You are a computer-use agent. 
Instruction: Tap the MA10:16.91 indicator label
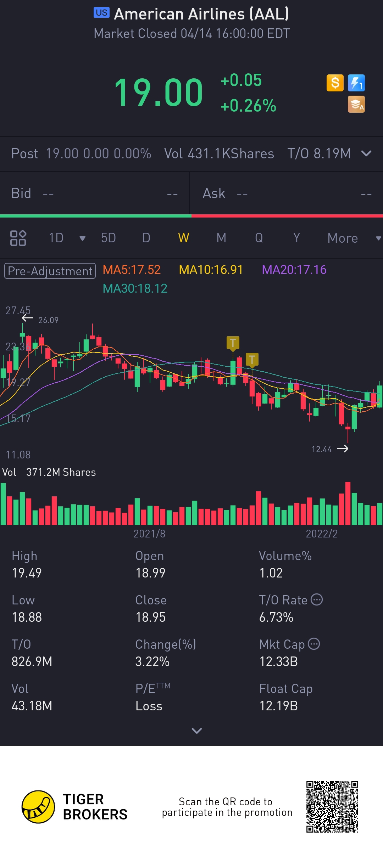click(x=211, y=270)
